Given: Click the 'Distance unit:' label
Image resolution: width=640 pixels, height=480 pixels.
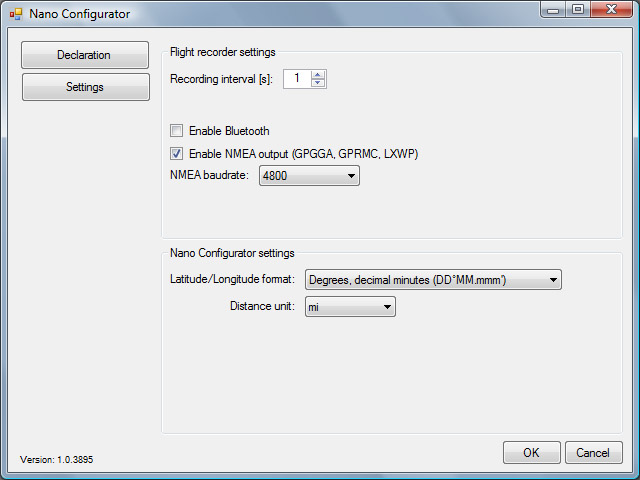Looking at the screenshot, I should [262, 306].
